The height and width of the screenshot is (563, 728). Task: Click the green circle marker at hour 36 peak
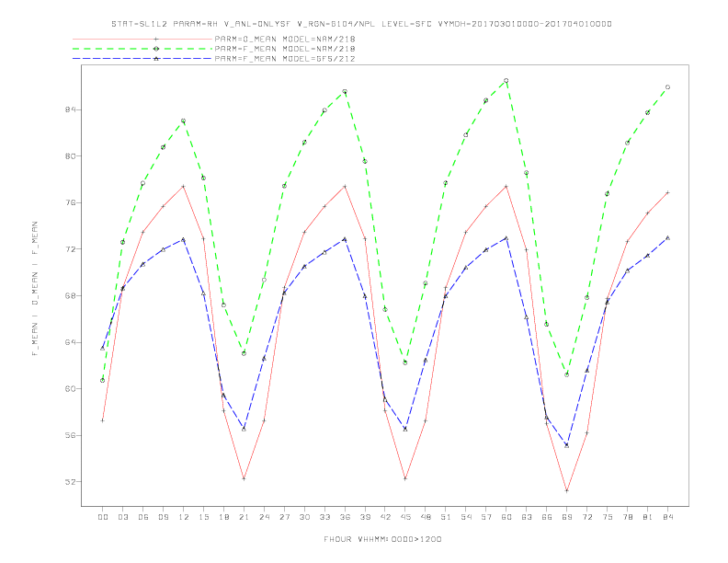[x=345, y=92]
